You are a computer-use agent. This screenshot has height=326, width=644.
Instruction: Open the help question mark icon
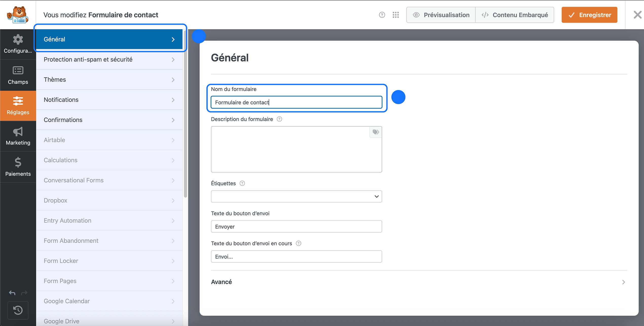[382, 15]
